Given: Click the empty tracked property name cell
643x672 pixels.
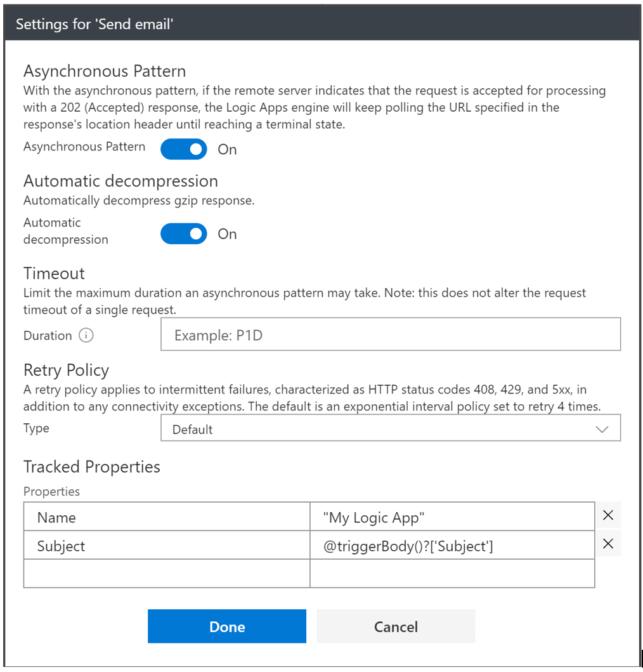Looking at the screenshot, I should pos(166,573).
